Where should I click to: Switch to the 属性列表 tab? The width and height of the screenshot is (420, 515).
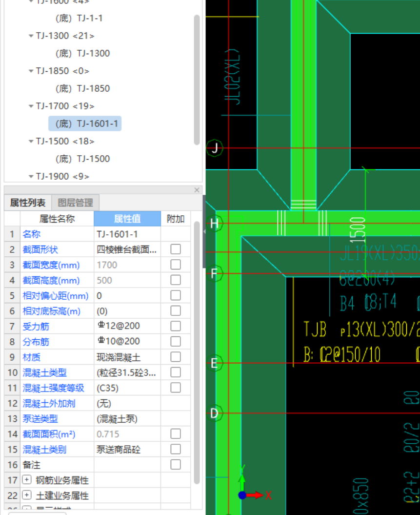pos(28,203)
